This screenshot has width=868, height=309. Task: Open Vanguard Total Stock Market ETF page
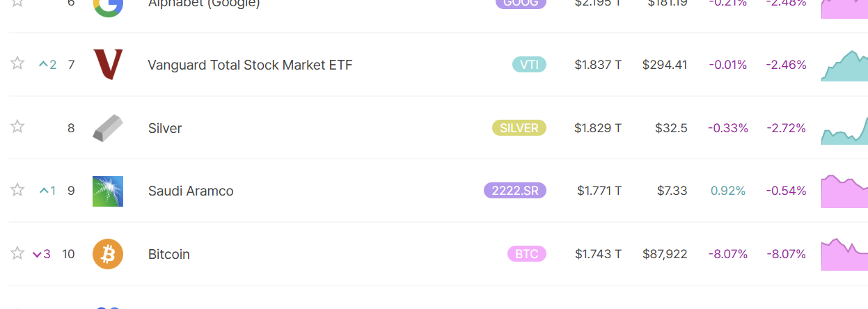(250, 65)
